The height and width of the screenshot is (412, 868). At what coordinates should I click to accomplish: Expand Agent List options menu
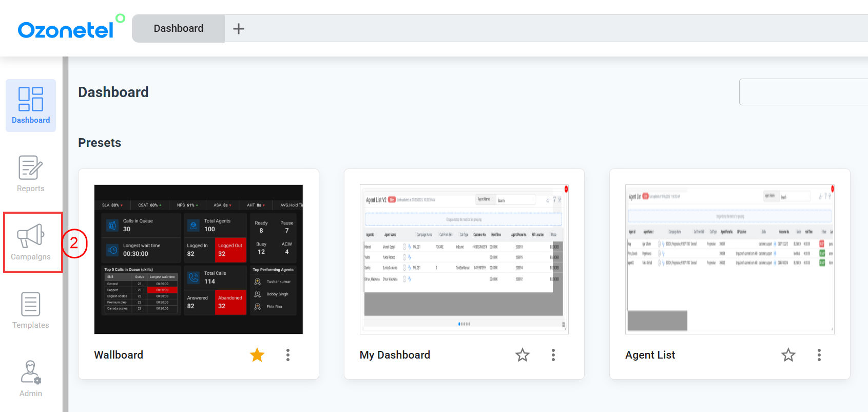pyautogui.click(x=819, y=355)
